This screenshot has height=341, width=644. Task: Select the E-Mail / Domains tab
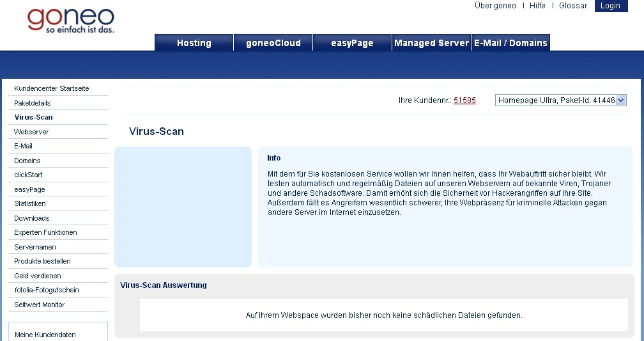coord(510,43)
